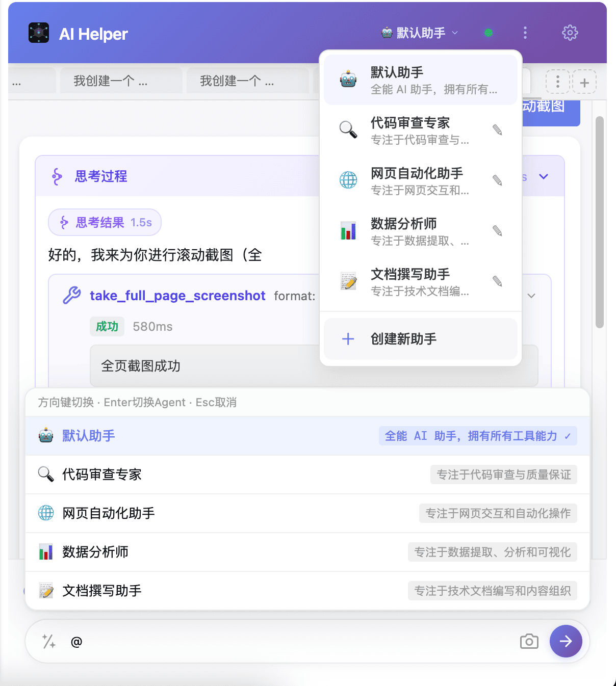The width and height of the screenshot is (616, 686).
Task: Click the green connection status dot
Action: 488,33
